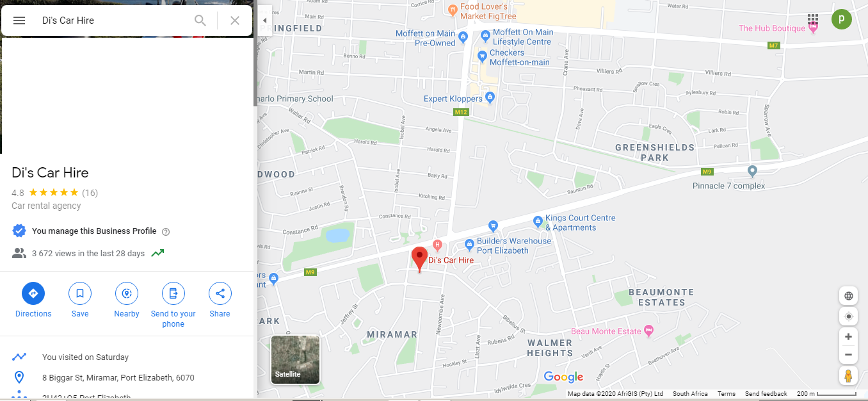Screen dimensions: 868x401
Task: Select the Street View pegman
Action: 849,375
